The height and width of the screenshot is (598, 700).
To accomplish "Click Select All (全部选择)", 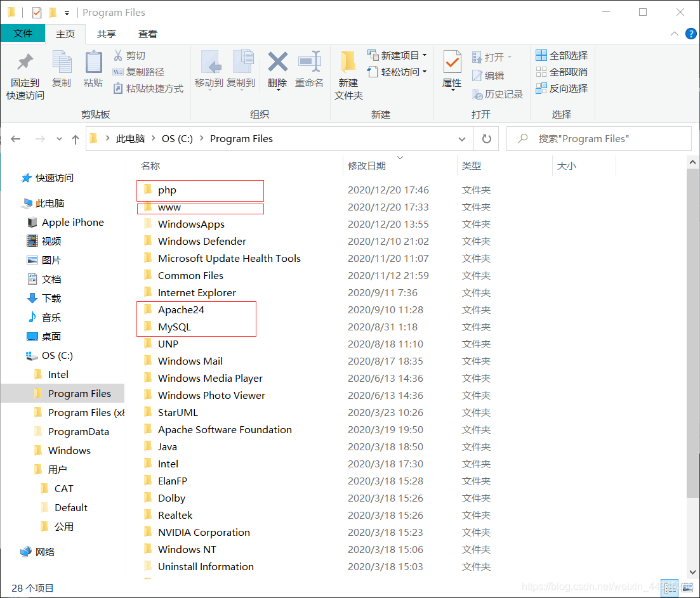I will (x=562, y=55).
